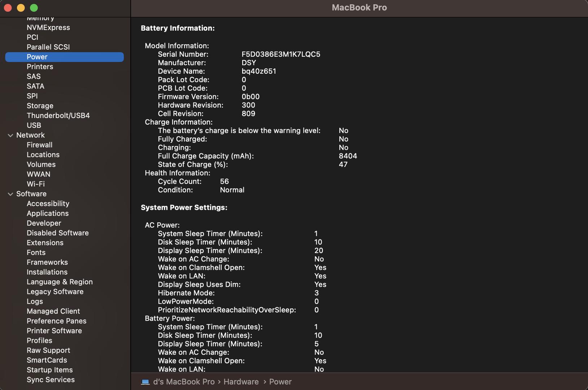Select Extensions in the sidebar

click(x=45, y=243)
